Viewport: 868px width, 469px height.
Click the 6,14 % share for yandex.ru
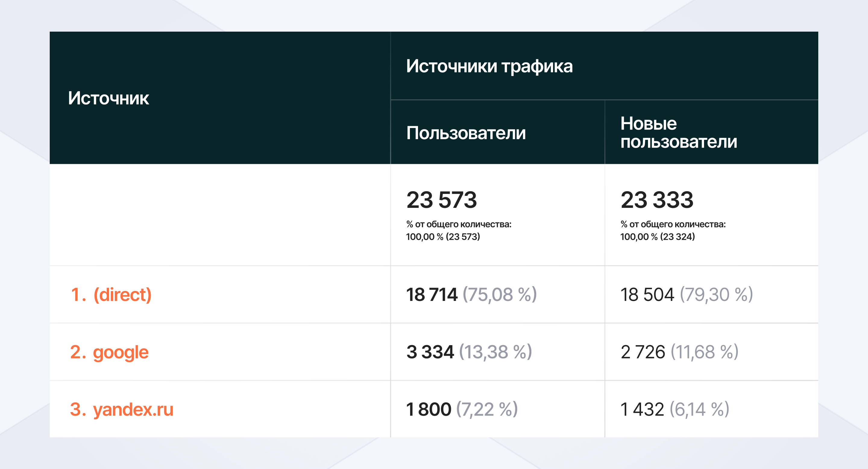pos(699,409)
